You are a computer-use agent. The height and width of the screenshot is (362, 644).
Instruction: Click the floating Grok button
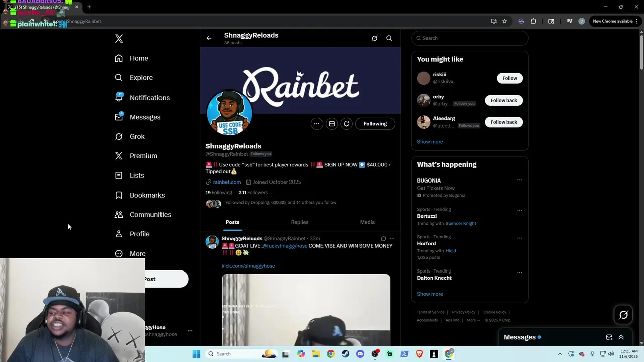(623, 315)
